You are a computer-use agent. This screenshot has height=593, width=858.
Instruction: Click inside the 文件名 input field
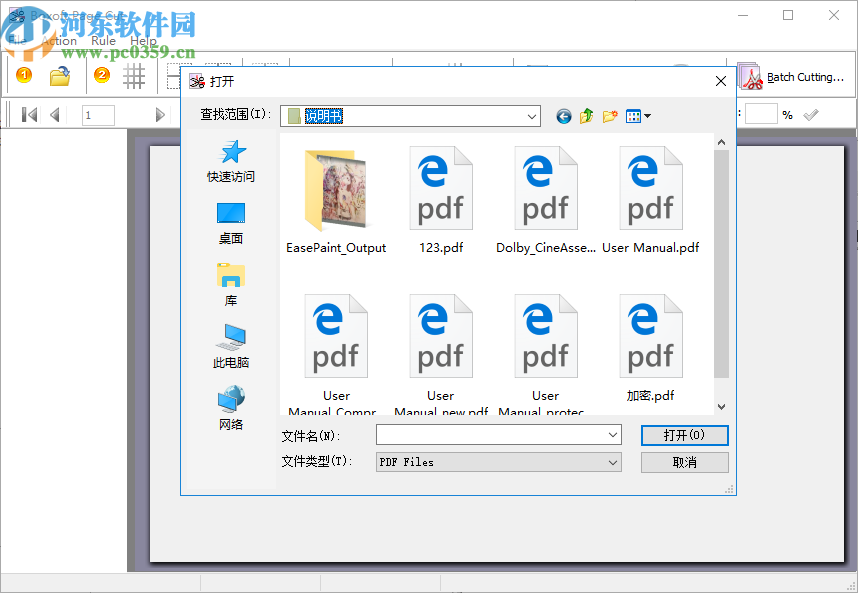(x=490, y=435)
